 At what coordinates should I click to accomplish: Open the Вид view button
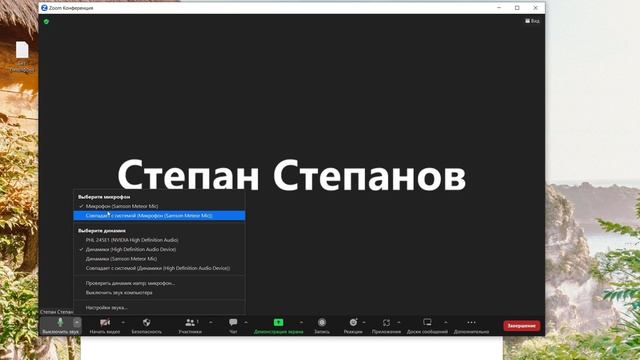click(x=532, y=21)
